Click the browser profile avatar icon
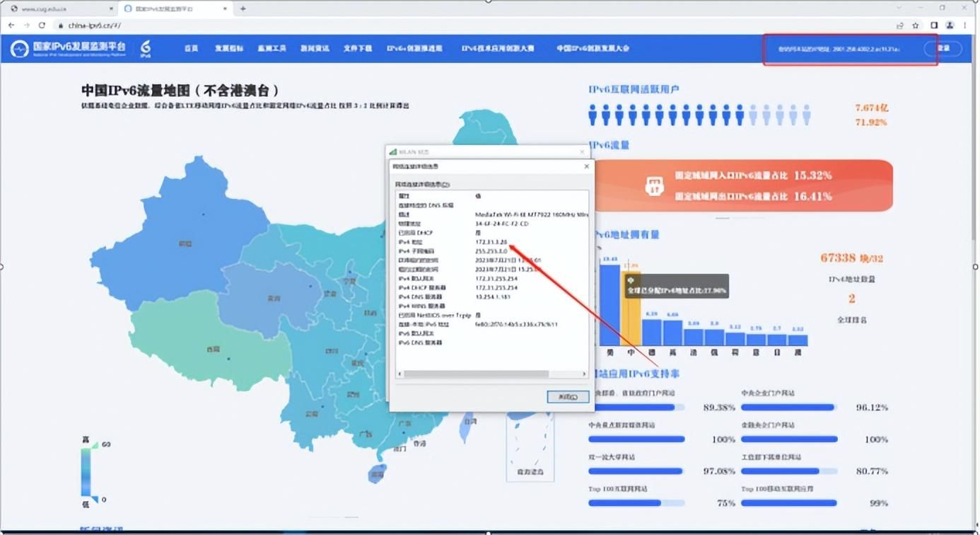This screenshot has width=980, height=535. [950, 25]
